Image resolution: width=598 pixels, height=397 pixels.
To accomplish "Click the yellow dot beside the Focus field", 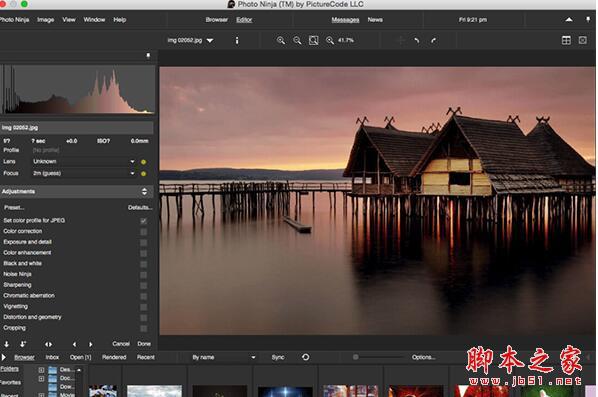I will 143,174.
